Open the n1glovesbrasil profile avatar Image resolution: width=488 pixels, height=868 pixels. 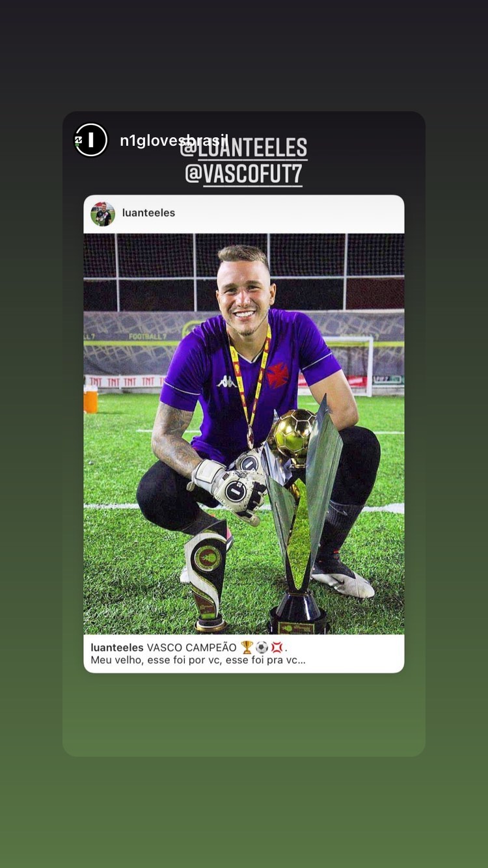(x=90, y=140)
